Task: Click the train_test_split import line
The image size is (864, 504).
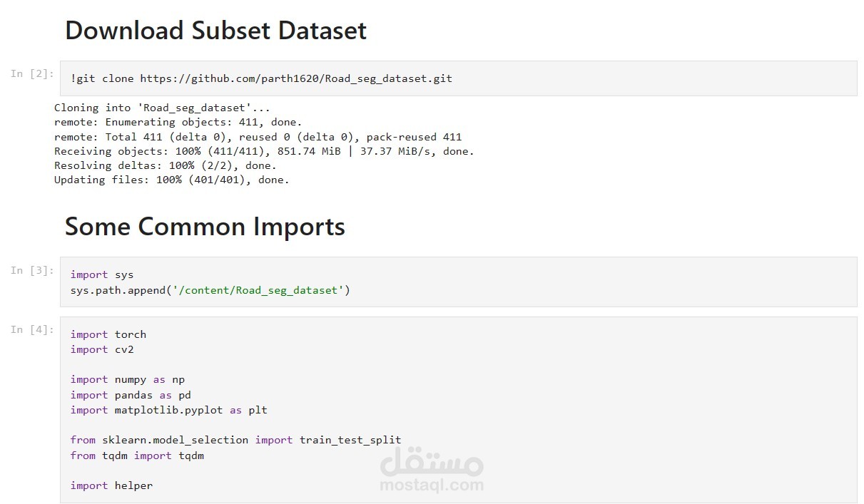Action: (235, 440)
